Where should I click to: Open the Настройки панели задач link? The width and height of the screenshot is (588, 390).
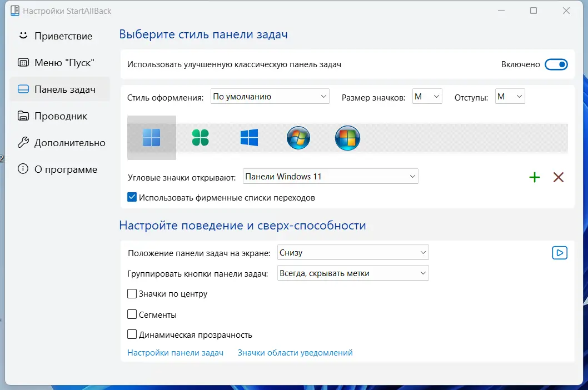175,352
